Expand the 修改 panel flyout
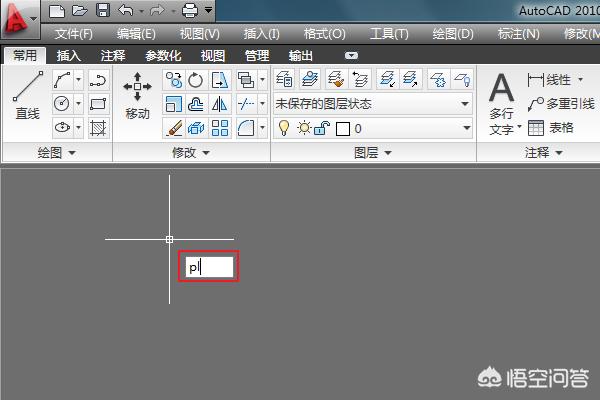600x400 pixels. click(x=191, y=153)
